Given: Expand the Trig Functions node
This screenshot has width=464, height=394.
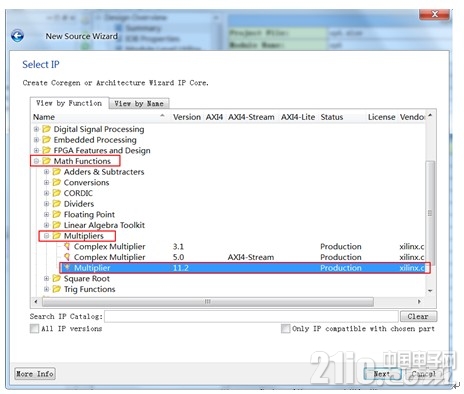Looking at the screenshot, I should [47, 289].
